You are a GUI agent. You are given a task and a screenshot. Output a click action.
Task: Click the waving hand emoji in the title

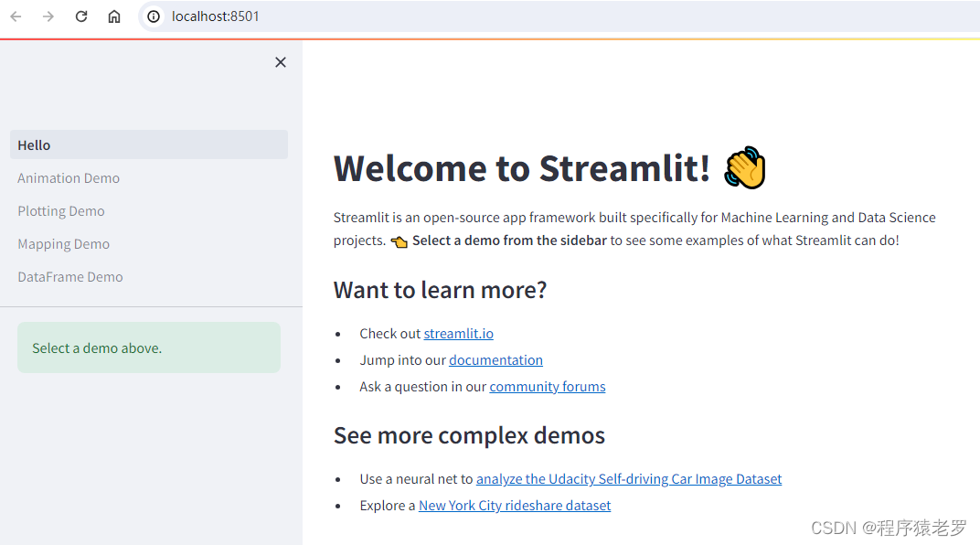(x=744, y=167)
